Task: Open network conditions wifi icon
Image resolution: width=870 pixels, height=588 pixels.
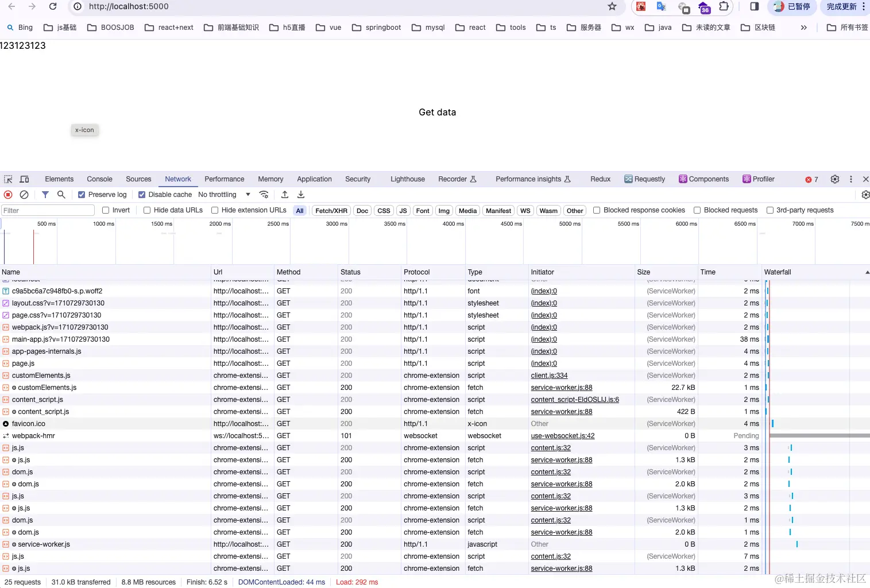Action: [x=264, y=195]
